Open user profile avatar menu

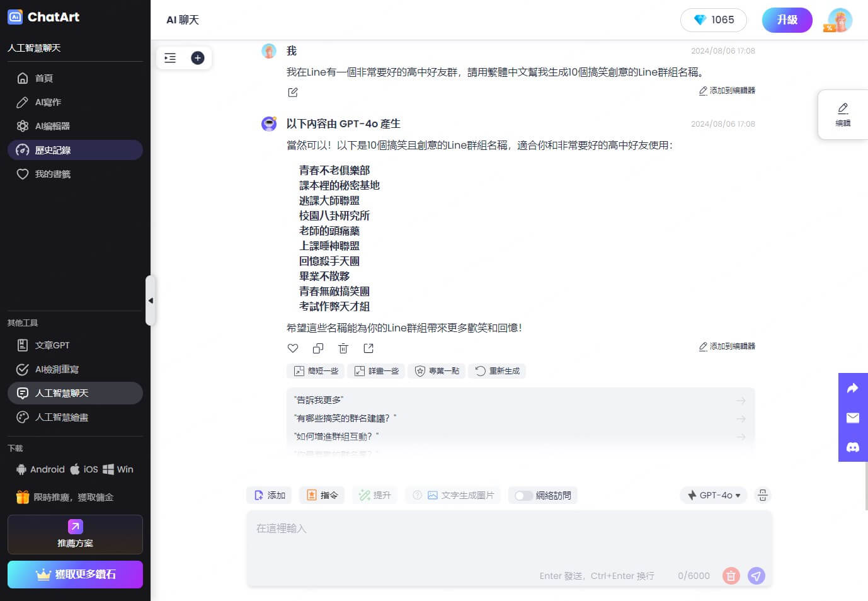(840, 20)
